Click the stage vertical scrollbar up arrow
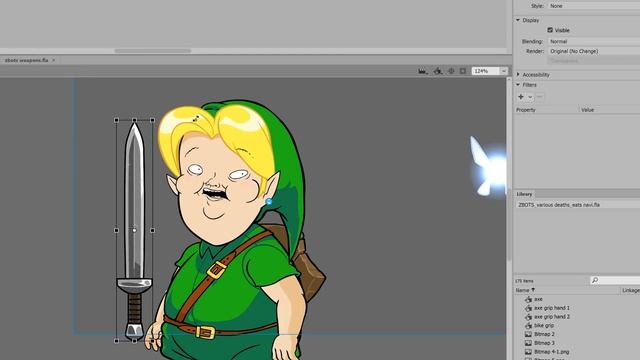640x360 pixels. pyautogui.click(x=509, y=80)
